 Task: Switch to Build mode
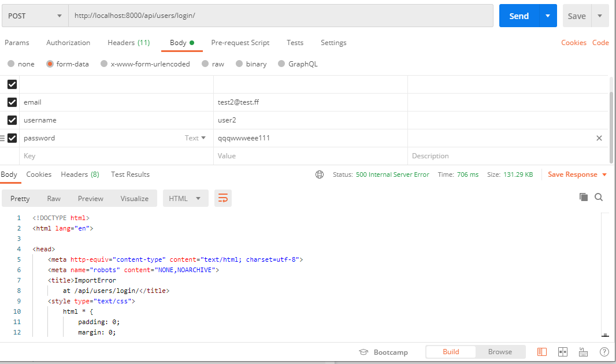(x=451, y=352)
